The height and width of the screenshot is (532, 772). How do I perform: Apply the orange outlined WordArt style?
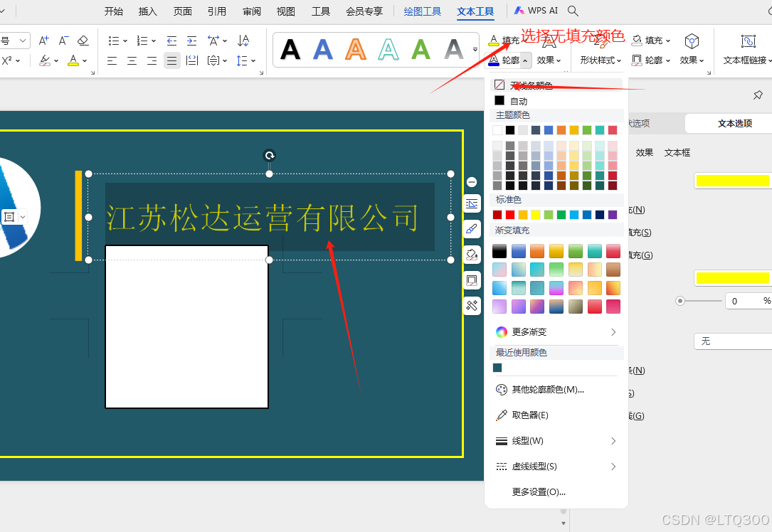tap(356, 49)
